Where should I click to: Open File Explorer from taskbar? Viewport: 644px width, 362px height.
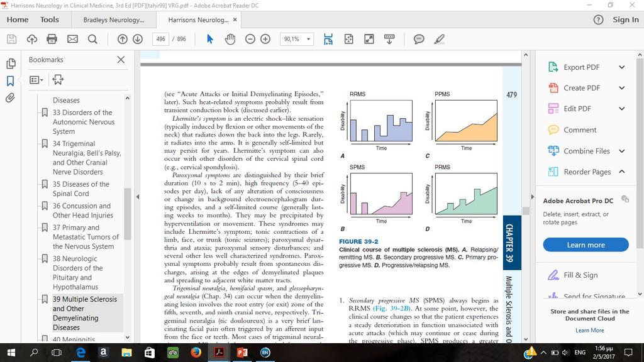pyautogui.click(x=126, y=353)
